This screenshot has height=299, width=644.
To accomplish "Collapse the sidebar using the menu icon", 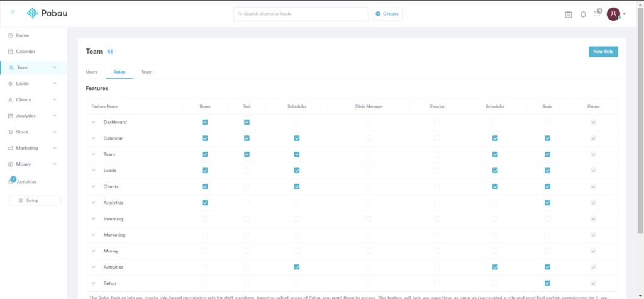I will (13, 13).
